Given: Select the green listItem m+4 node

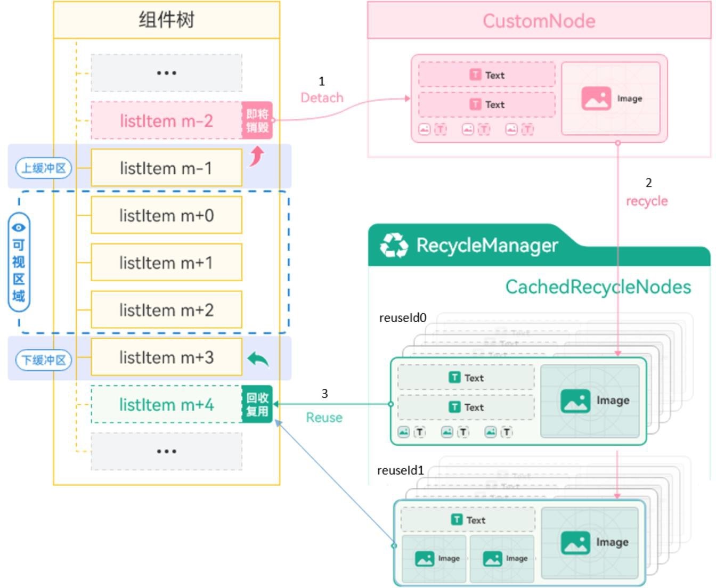Looking at the screenshot, I should (166, 405).
